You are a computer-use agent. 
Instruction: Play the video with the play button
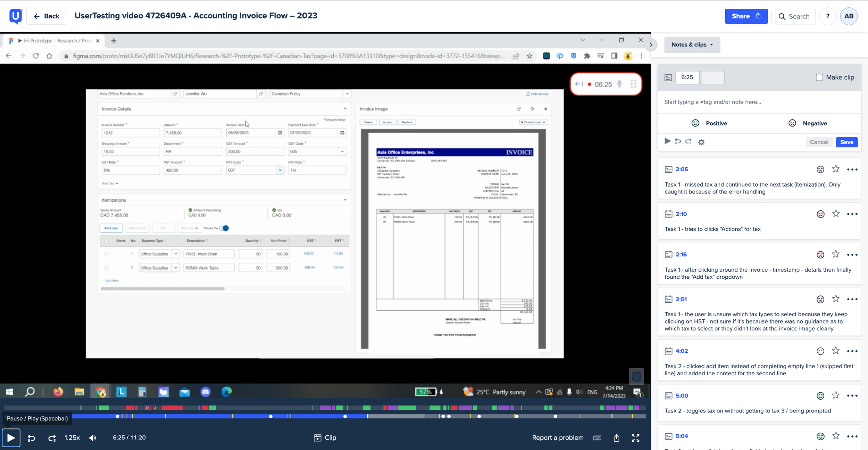[x=11, y=438]
